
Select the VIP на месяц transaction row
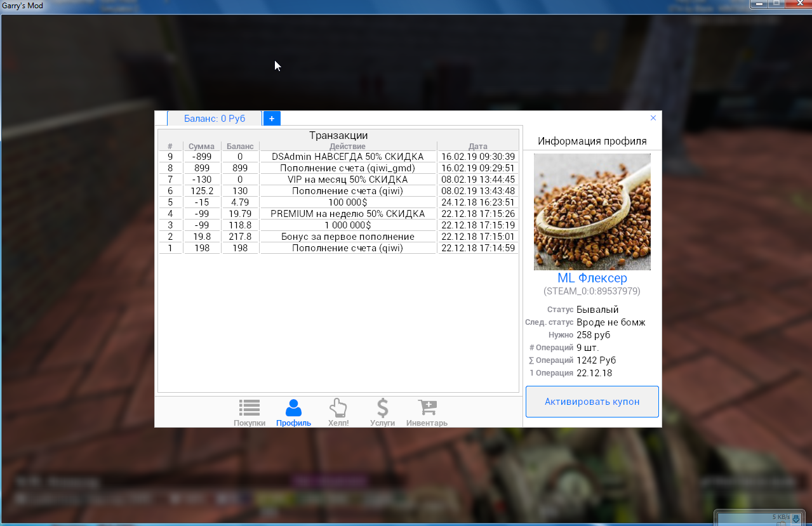tap(347, 180)
